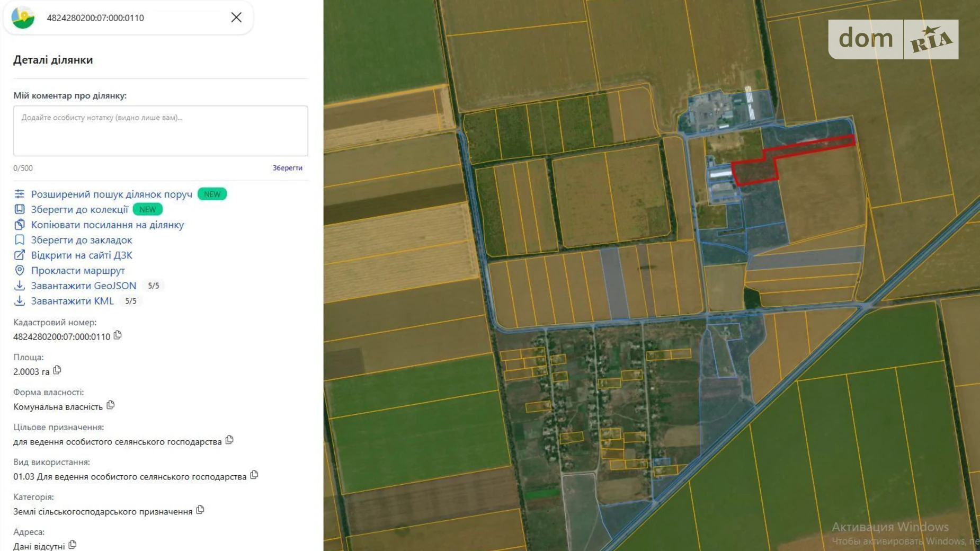Click the text 2.0003 га
980x551 pixels.
(x=31, y=372)
